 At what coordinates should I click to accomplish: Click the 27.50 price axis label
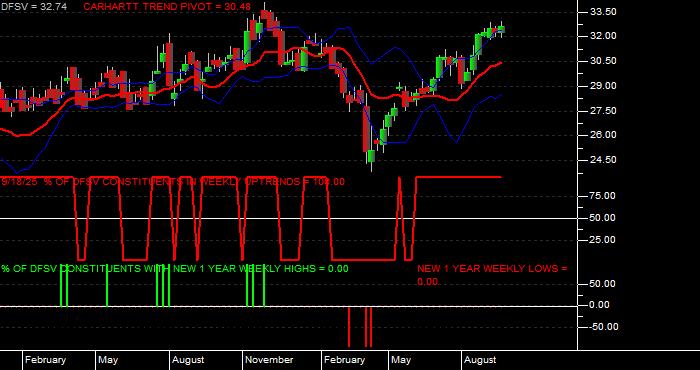(x=604, y=111)
